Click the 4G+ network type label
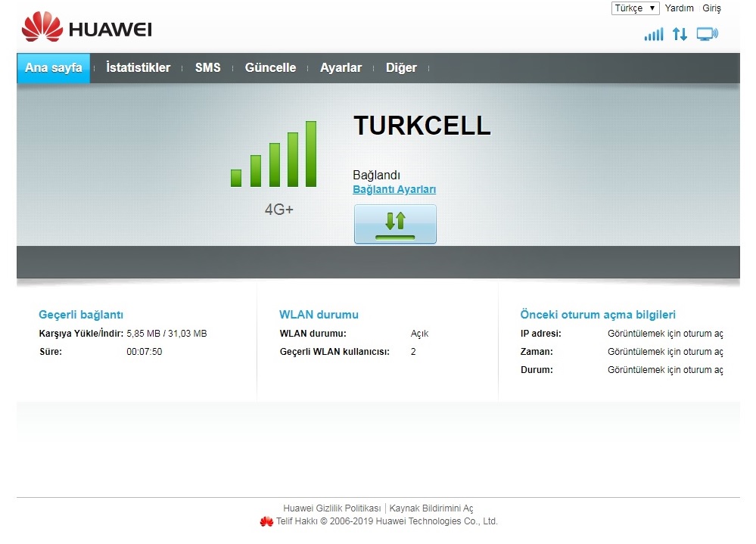 point(278,210)
